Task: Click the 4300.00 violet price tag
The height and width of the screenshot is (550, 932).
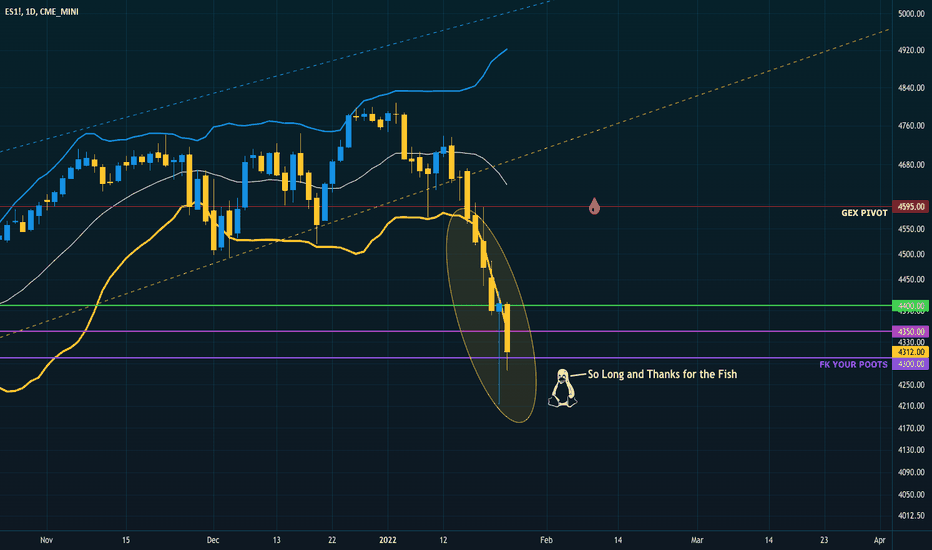Action: pyautogui.click(x=911, y=363)
